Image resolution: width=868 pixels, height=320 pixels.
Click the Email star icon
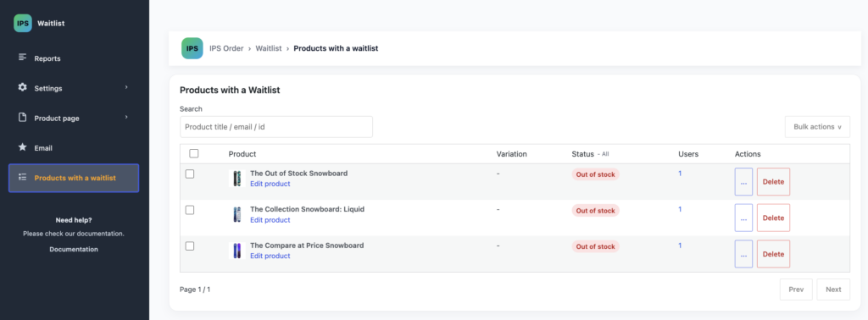click(22, 147)
